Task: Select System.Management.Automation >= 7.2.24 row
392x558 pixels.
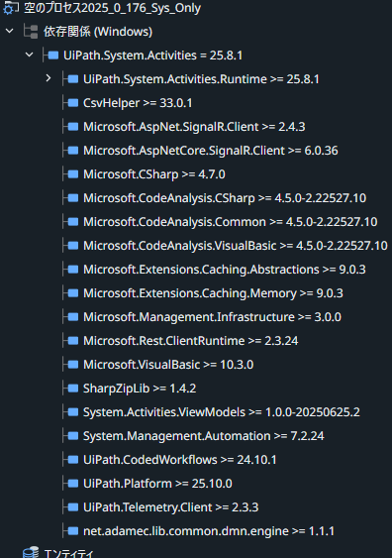Action: [204, 436]
